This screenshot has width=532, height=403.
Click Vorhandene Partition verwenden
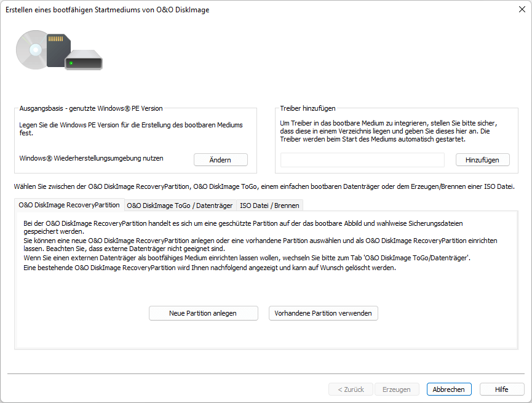pyautogui.click(x=323, y=313)
